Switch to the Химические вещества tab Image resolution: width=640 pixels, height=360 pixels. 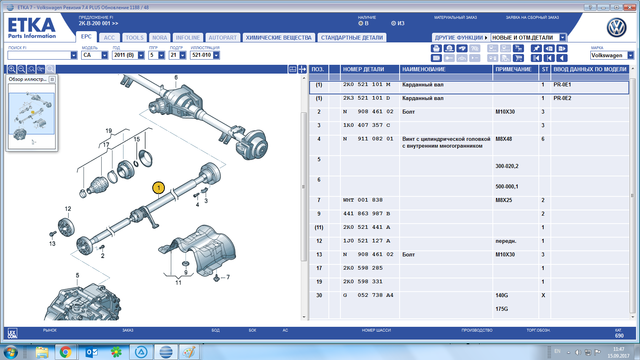[278, 38]
